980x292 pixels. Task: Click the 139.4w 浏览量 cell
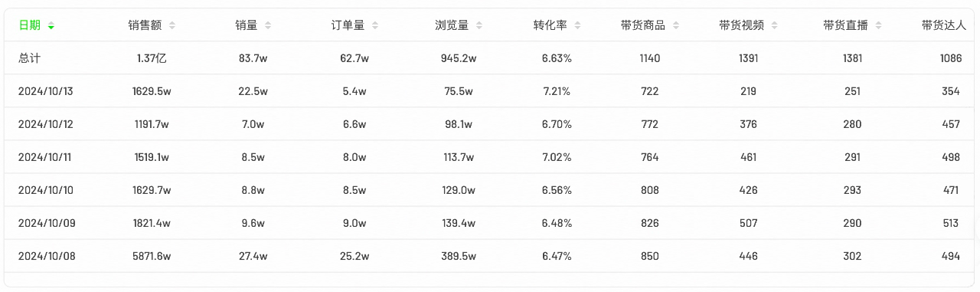pos(458,223)
